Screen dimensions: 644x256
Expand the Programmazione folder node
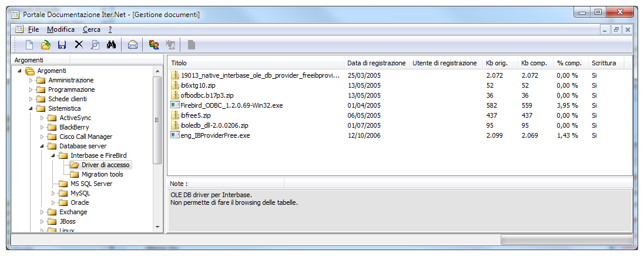[x=31, y=89]
